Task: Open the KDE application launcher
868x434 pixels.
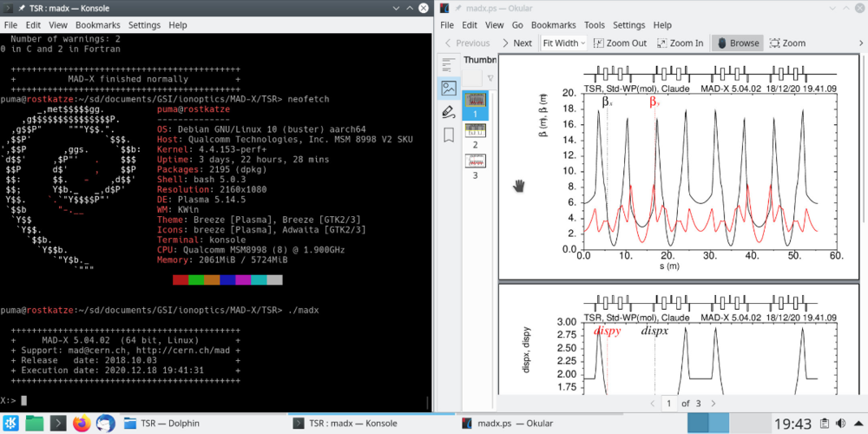Action: (10, 423)
